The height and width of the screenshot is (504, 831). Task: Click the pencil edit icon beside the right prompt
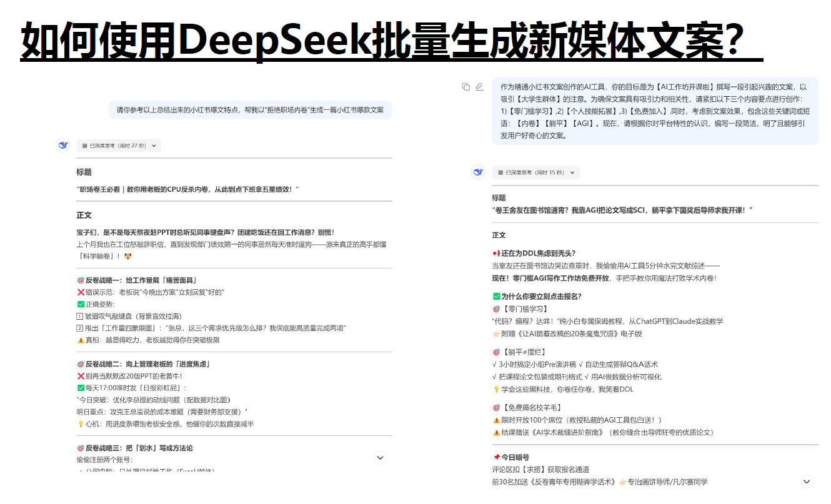[479, 87]
